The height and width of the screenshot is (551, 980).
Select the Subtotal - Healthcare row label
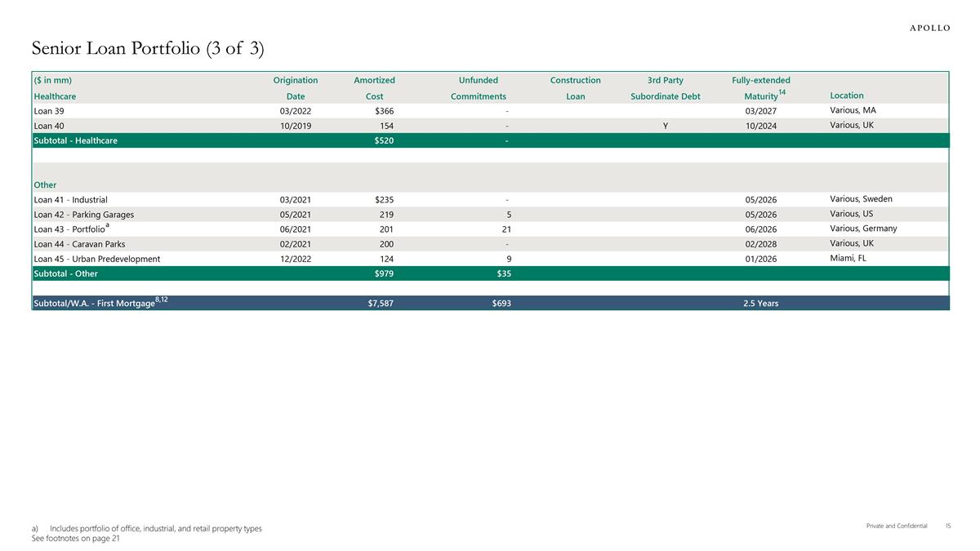(75, 140)
